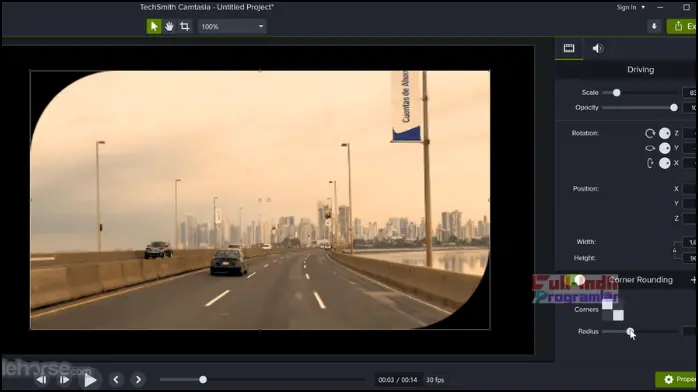Choose the Crop tool
Viewport: 698px width, 392px height.
click(185, 26)
